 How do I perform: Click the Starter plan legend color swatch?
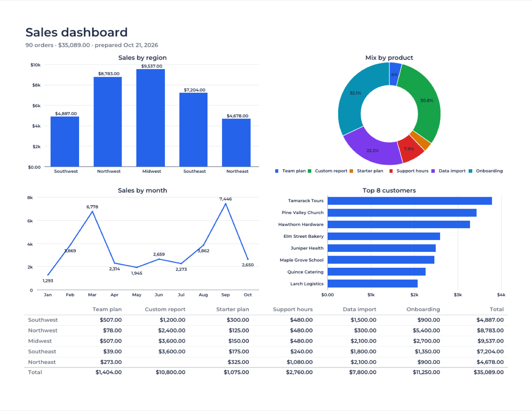(351, 171)
